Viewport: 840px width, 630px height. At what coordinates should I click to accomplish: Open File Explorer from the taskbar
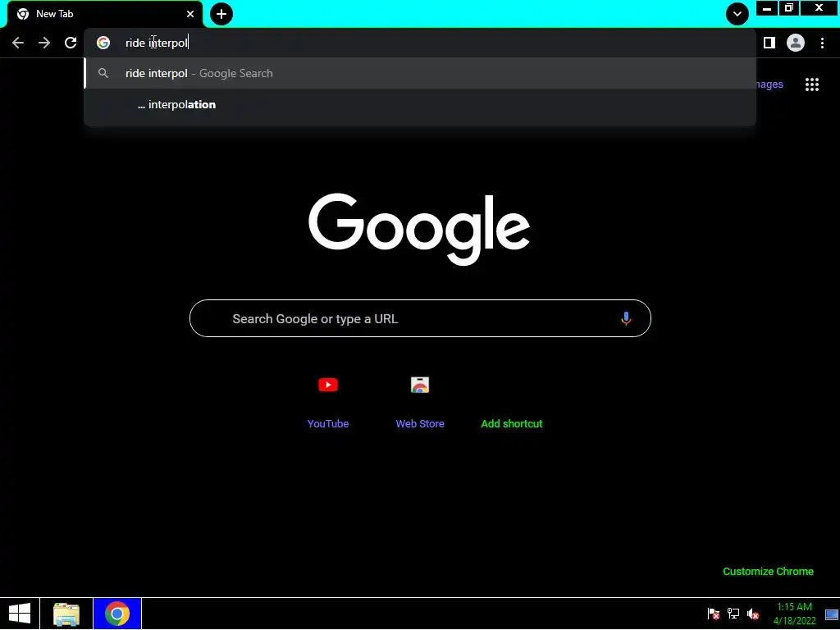point(66,614)
